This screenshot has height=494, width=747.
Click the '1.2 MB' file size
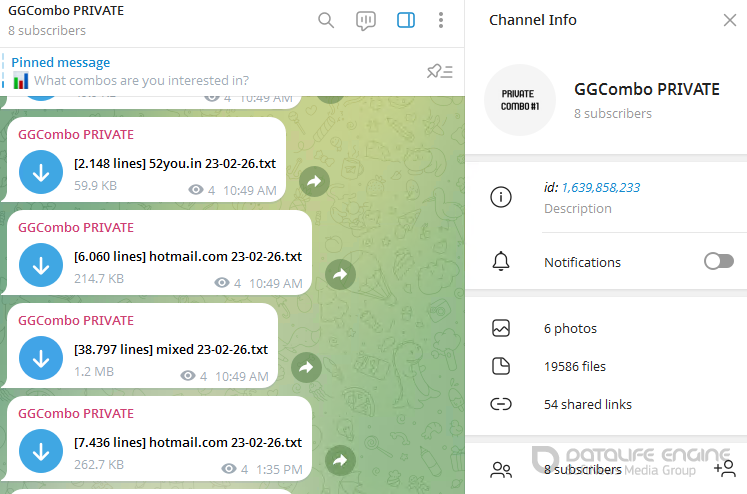point(94,372)
